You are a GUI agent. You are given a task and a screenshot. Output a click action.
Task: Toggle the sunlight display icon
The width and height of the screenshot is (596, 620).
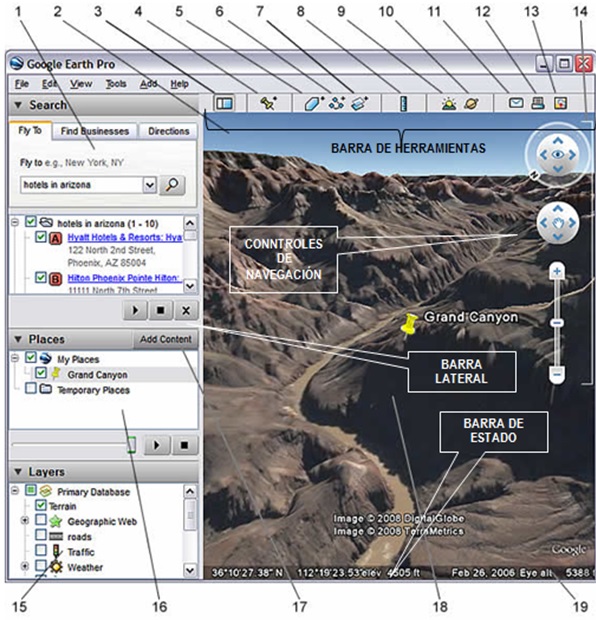coord(449,104)
